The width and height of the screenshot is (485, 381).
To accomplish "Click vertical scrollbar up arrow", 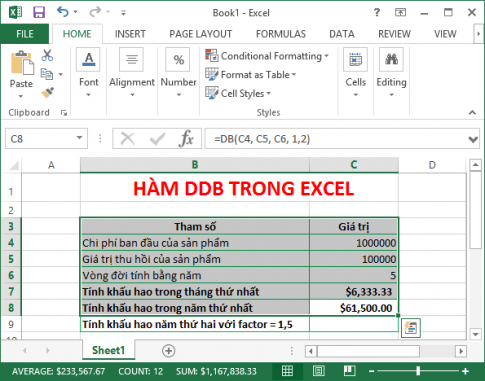I will pos(475,165).
